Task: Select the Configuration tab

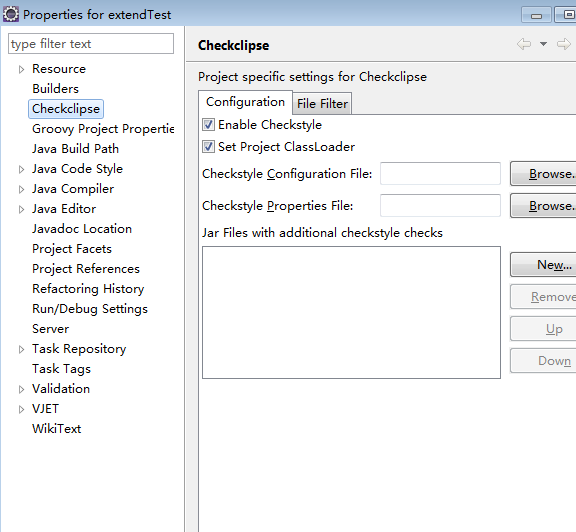Action: point(245,102)
